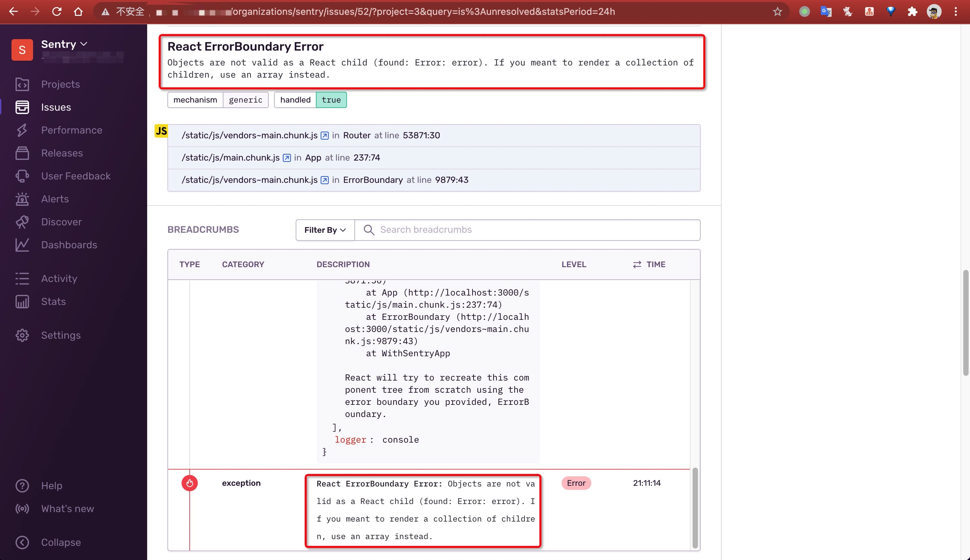The image size is (970, 560).
Task: Open the external link for main.chunk.js
Action: [287, 157]
